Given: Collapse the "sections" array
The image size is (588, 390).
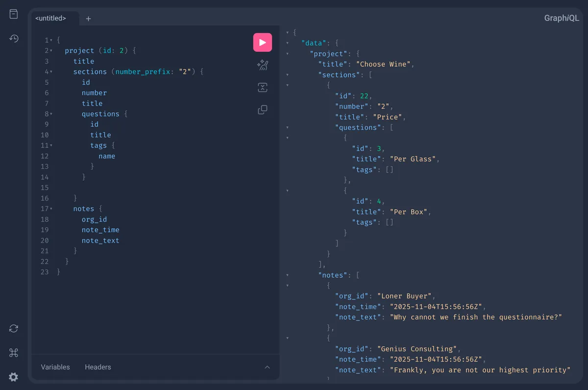Looking at the screenshot, I should tap(288, 74).
